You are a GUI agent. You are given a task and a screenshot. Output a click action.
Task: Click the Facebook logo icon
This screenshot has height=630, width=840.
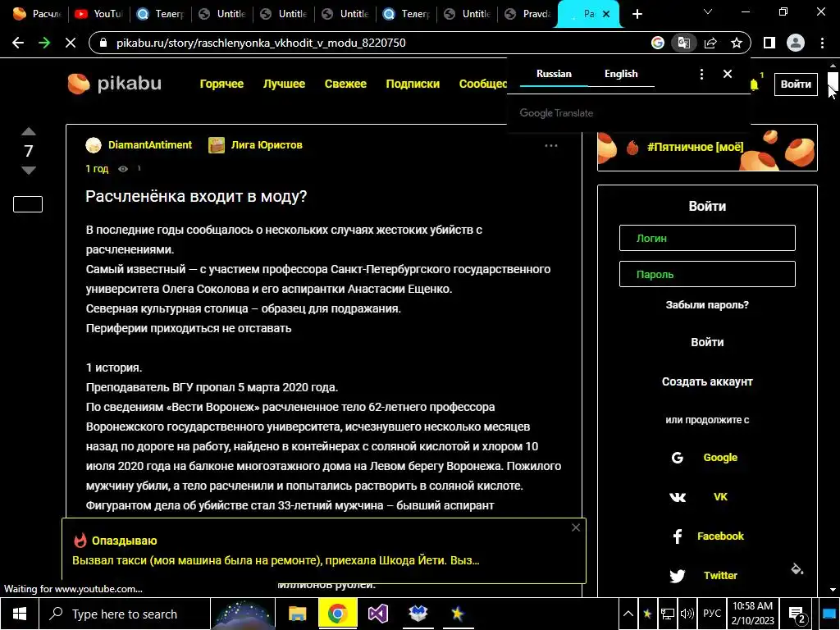click(x=677, y=536)
